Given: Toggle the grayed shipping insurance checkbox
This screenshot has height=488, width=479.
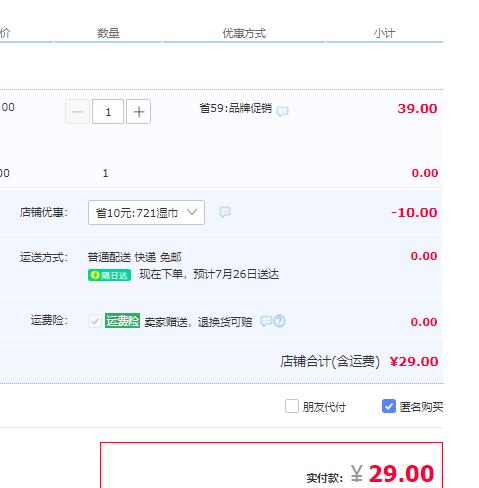Looking at the screenshot, I should point(95,321).
